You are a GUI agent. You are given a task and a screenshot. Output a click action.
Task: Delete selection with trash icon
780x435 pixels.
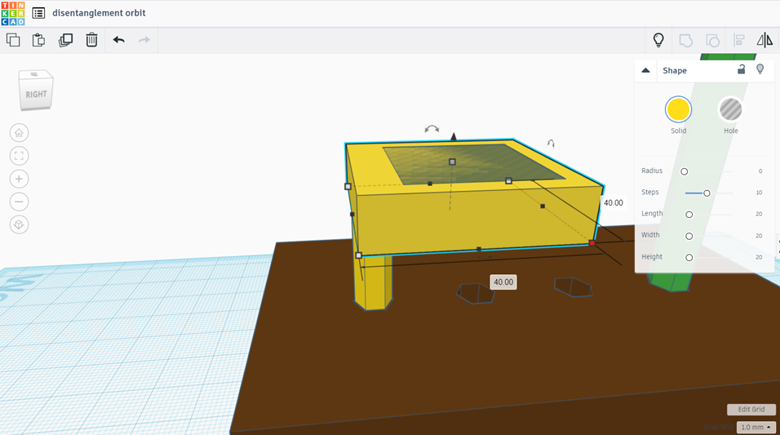click(x=92, y=40)
